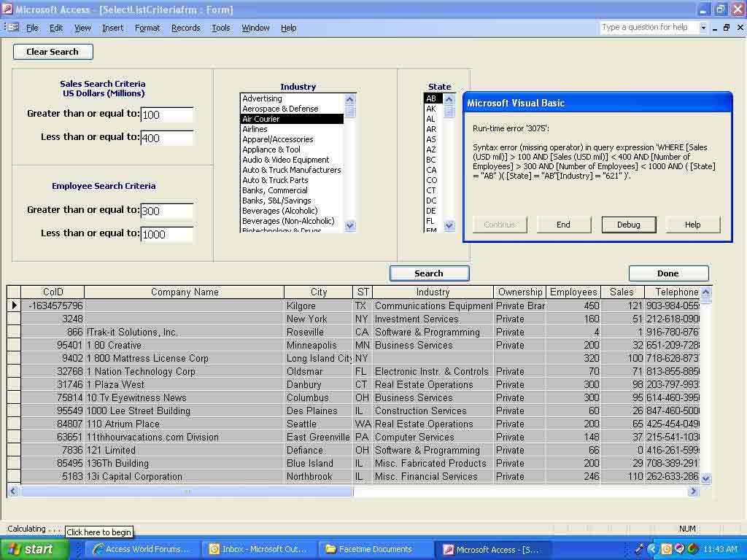The height and width of the screenshot is (560, 747).
Task: Click the State list scroll-up arrow
Action: coord(449,99)
